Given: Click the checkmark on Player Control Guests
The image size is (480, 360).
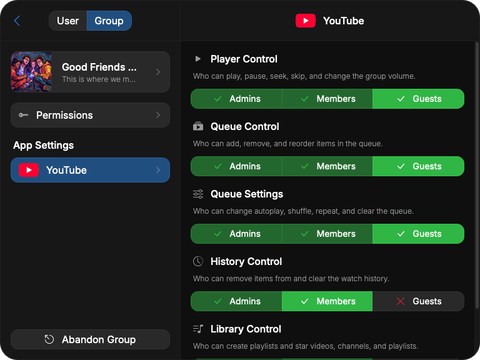Looking at the screenshot, I should [401, 99].
